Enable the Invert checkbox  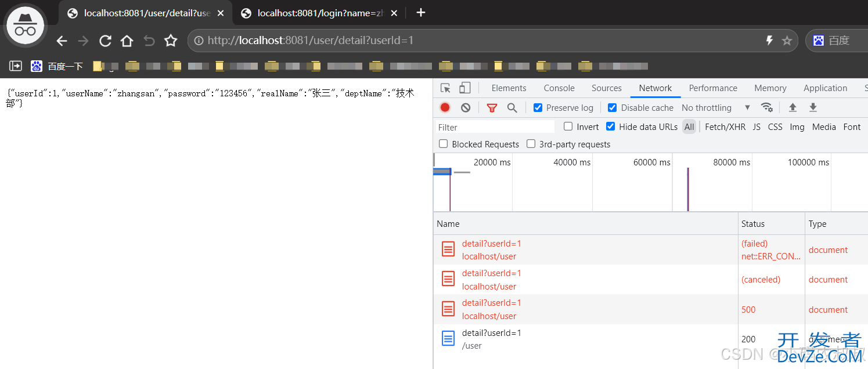click(x=568, y=126)
